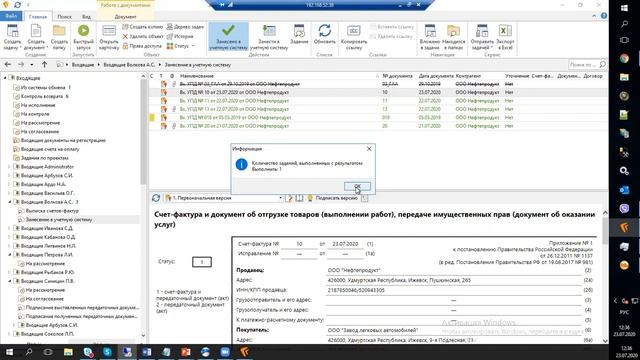Open Права доступа with the lock icon
640x360 pixels.
142,46
